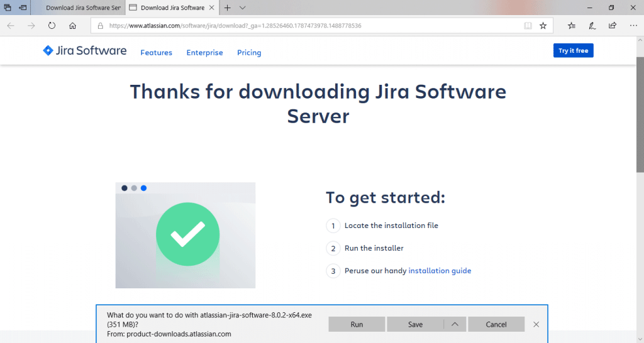644x343 pixels.
Task: Set these tabs aside icon
Action: pyautogui.click(x=23, y=8)
